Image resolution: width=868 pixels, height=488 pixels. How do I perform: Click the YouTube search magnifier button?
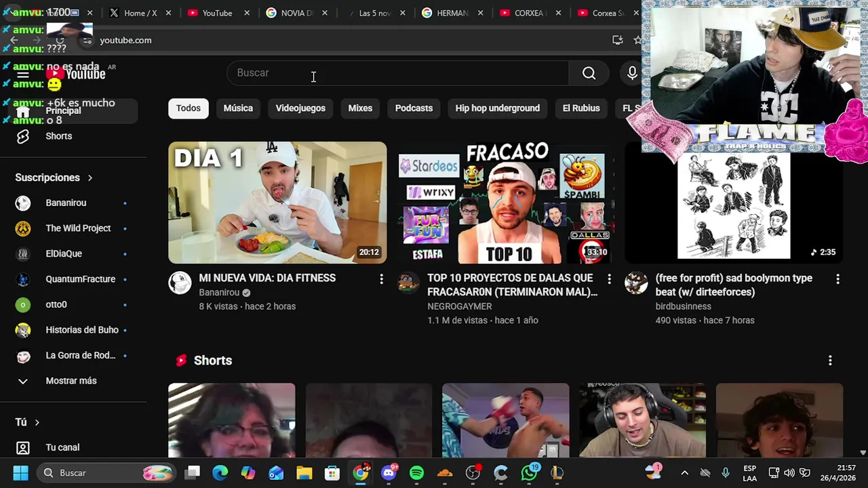click(589, 73)
